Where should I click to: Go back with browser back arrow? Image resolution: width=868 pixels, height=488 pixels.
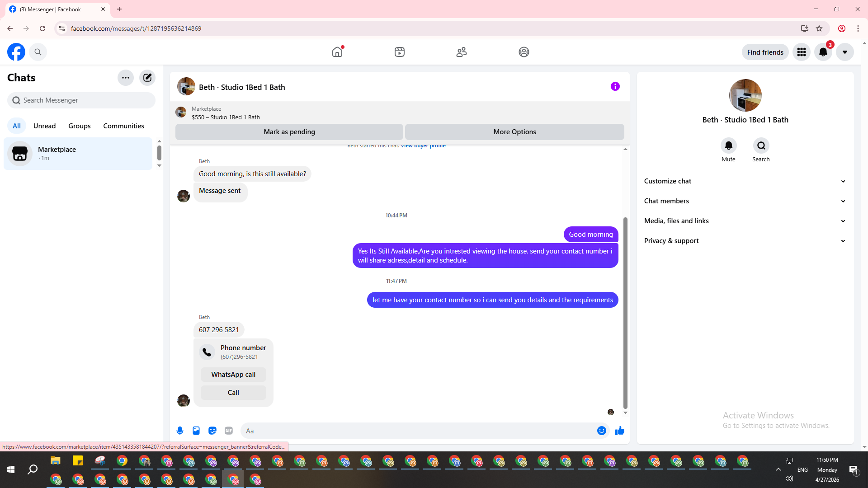tap(10, 28)
